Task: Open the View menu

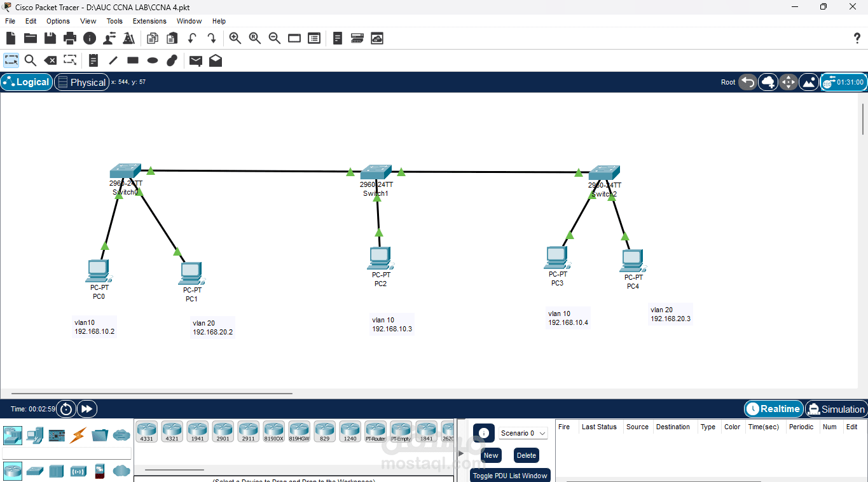Action: 88,21
